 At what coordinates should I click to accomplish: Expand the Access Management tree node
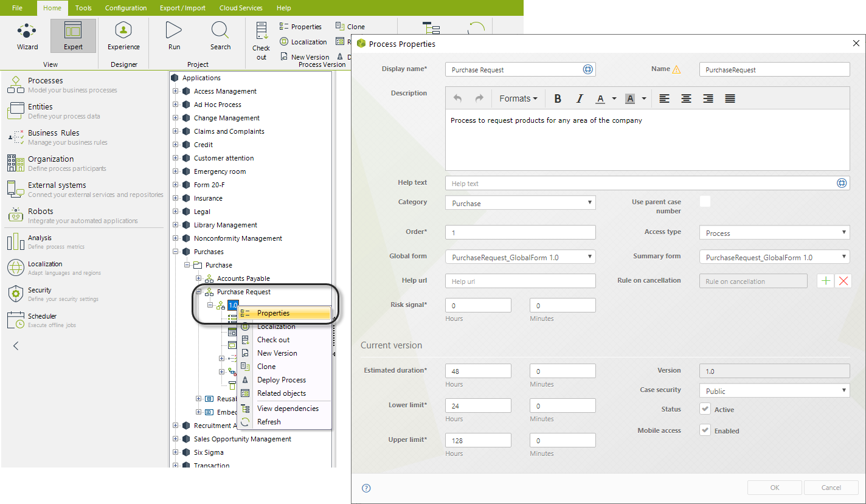(176, 91)
